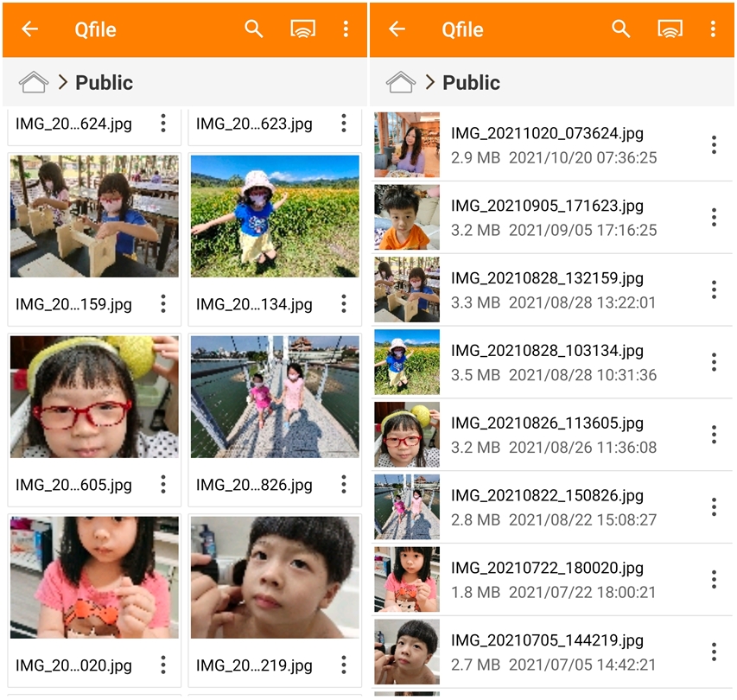Select file name IMG_20210822_150826.jpg
The width and height of the screenshot is (737, 700).
pyautogui.click(x=547, y=495)
